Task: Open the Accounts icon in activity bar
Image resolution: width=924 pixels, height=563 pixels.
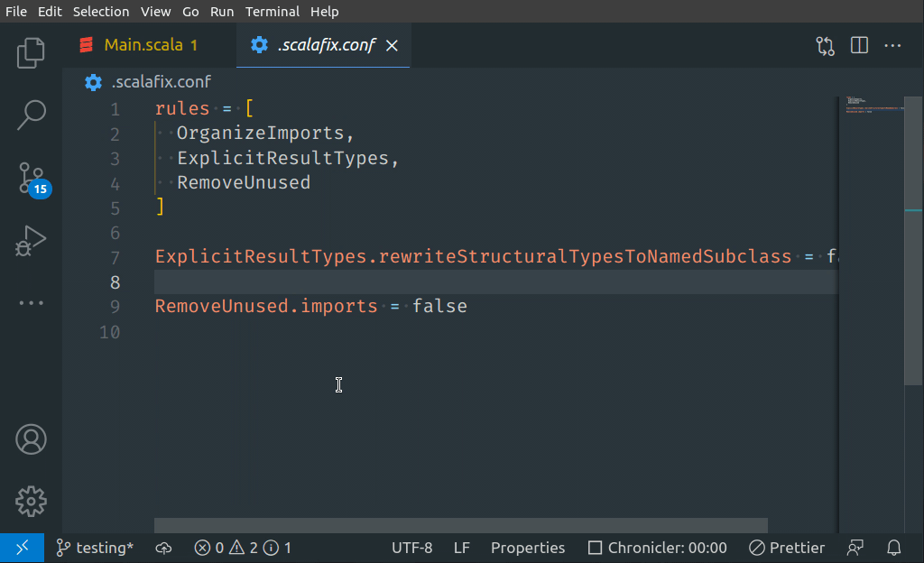Action: tap(31, 439)
